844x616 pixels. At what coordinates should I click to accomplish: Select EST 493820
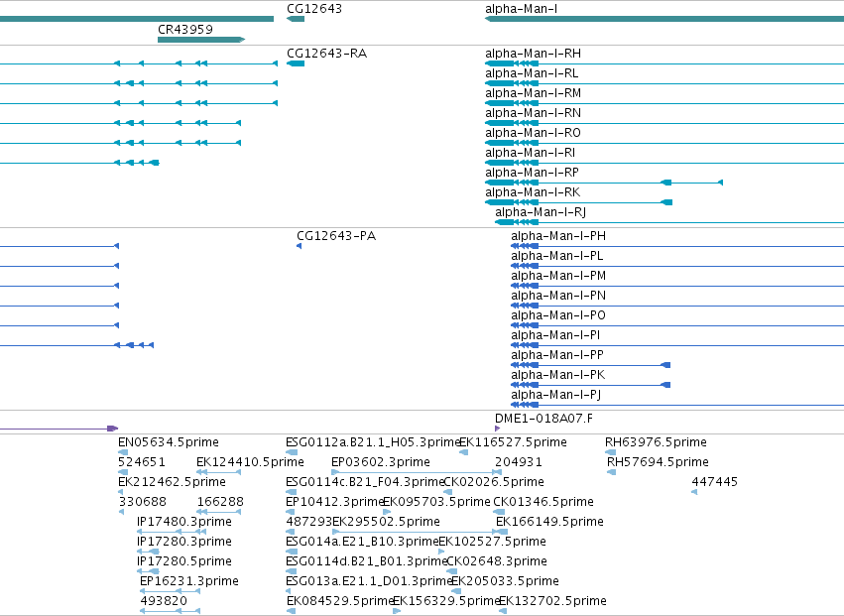pyautogui.click(x=164, y=601)
